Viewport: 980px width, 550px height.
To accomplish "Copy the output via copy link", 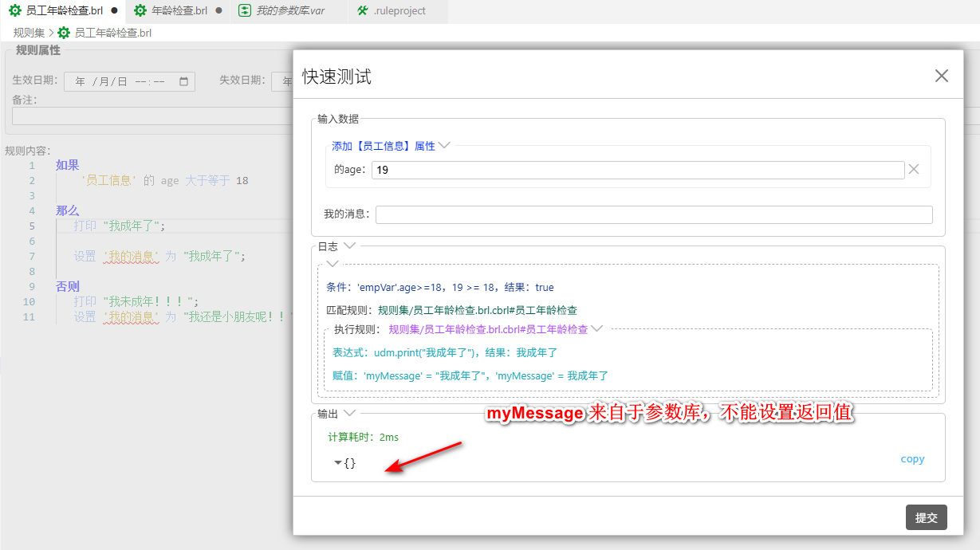I will click(912, 459).
